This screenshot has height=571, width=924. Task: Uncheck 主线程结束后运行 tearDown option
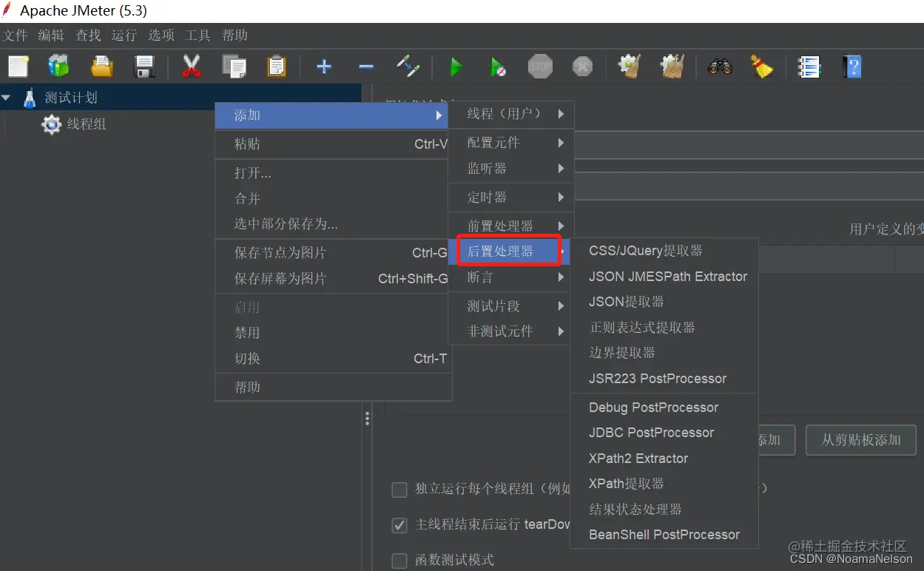(399, 524)
